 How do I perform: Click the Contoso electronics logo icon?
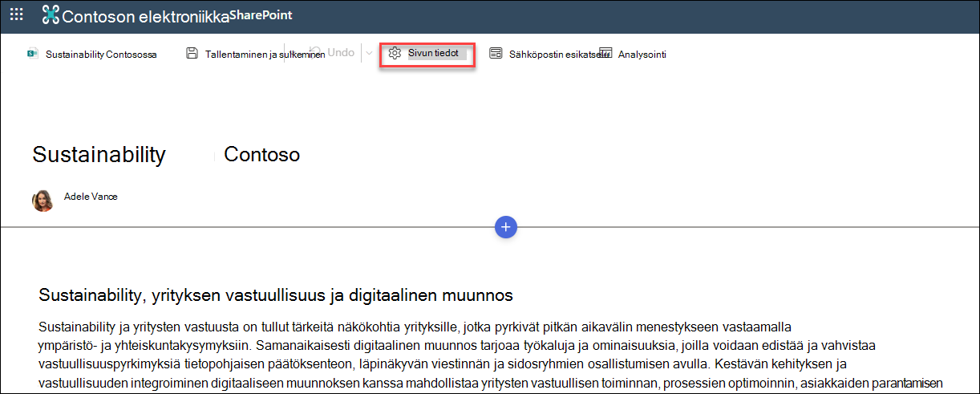pyautogui.click(x=51, y=14)
